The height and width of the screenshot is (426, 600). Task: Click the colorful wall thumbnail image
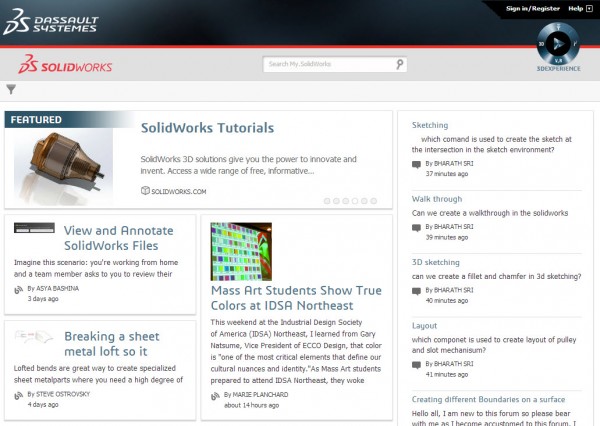click(241, 251)
